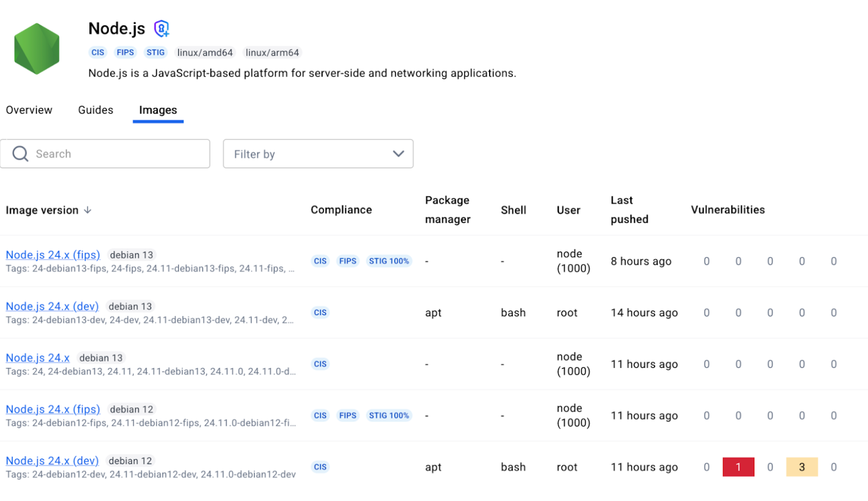Open Node.js 24.x debian 13 image link

click(37, 358)
